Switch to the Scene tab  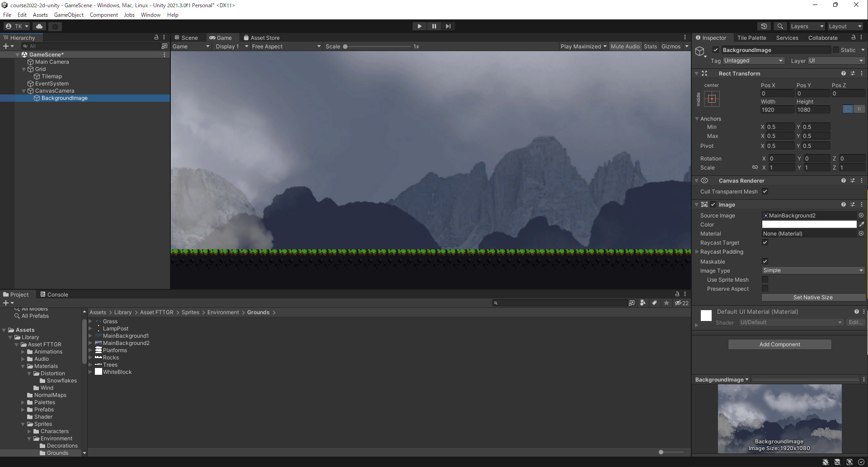(x=186, y=38)
